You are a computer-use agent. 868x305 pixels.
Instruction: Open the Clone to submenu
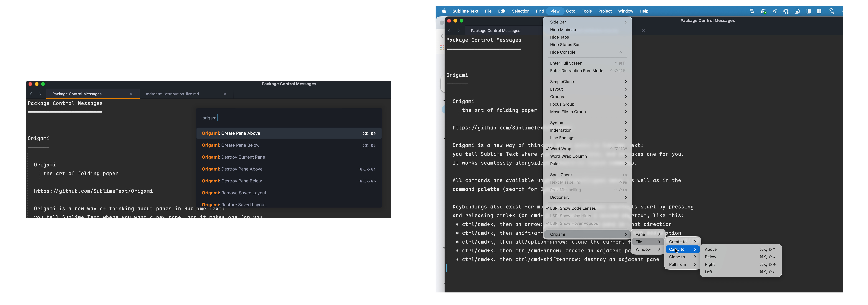682,257
